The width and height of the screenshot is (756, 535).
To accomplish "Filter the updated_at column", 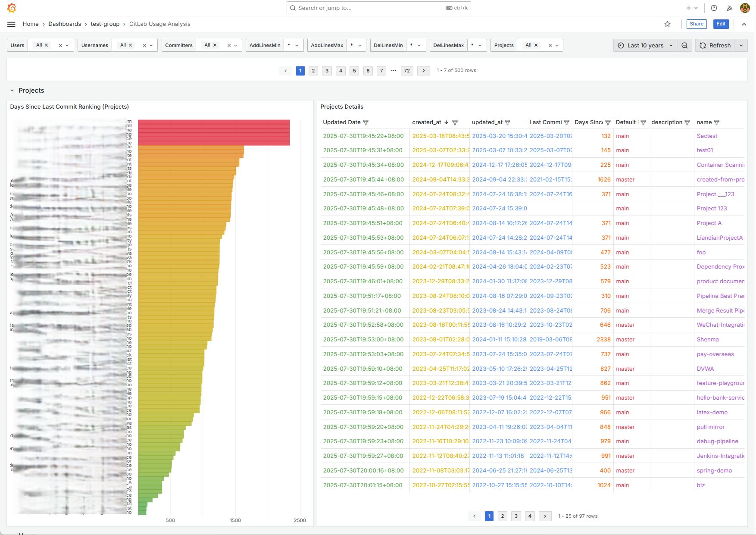I will pos(507,122).
